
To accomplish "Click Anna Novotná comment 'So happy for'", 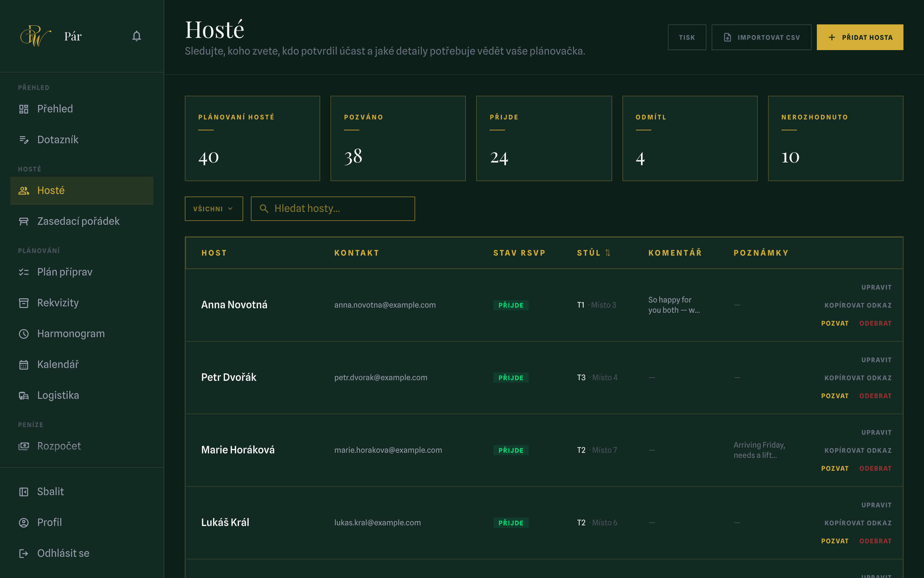I will click(674, 305).
